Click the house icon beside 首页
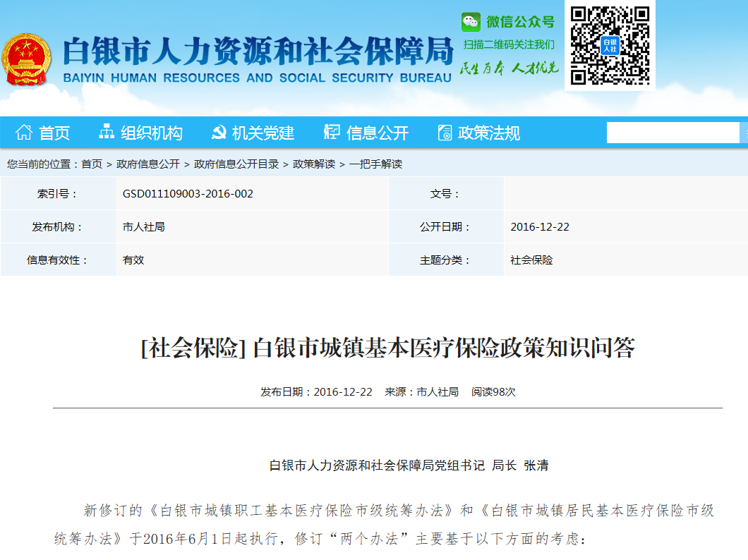 coord(24,133)
